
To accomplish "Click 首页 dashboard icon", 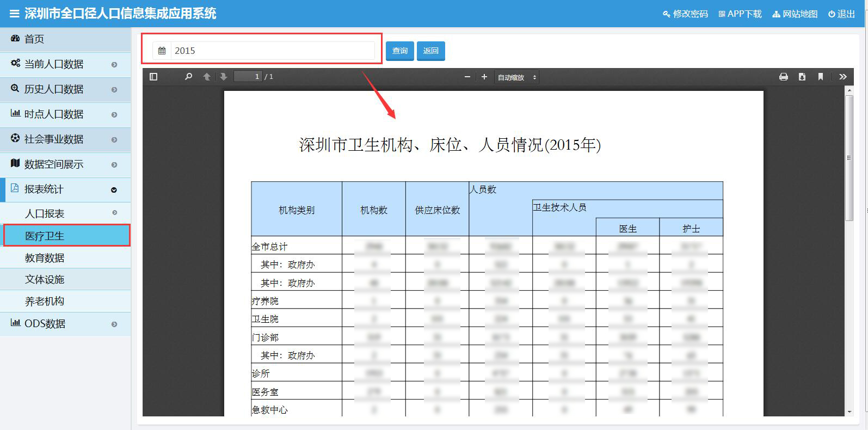I will (15, 39).
